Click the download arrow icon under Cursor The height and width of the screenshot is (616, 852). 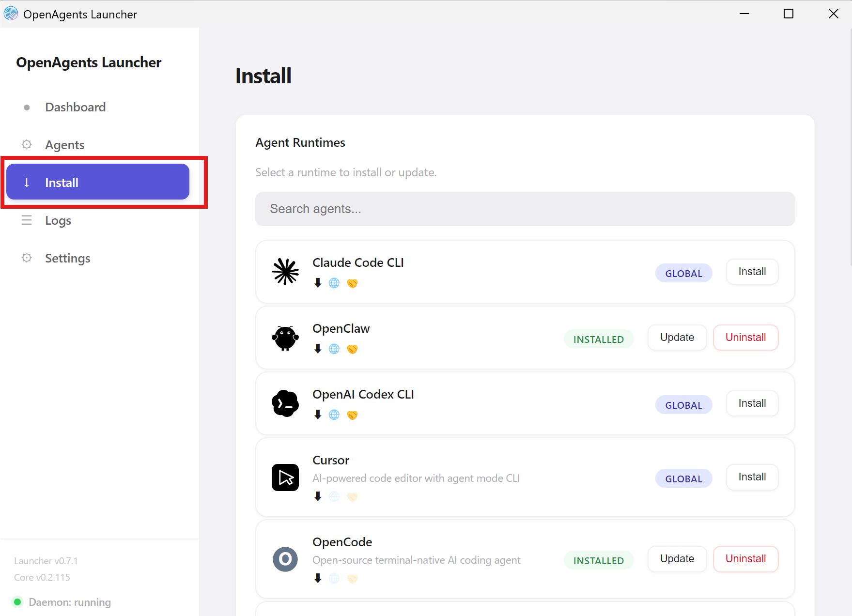[318, 496]
